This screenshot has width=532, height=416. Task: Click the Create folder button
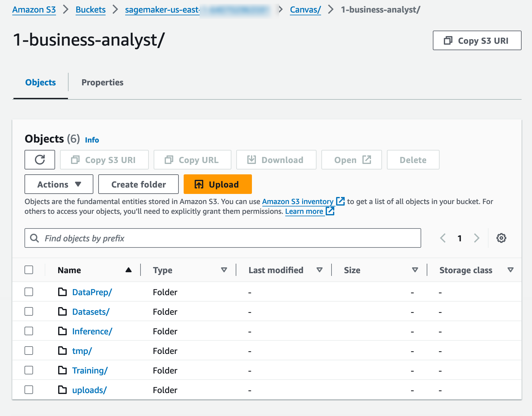pyautogui.click(x=138, y=184)
